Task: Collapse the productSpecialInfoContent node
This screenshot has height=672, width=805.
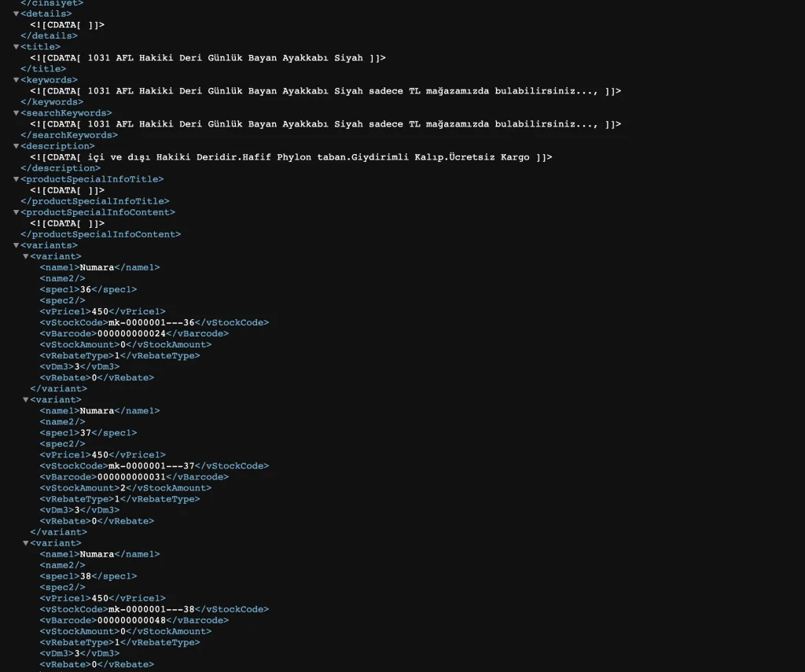Action: (16, 211)
